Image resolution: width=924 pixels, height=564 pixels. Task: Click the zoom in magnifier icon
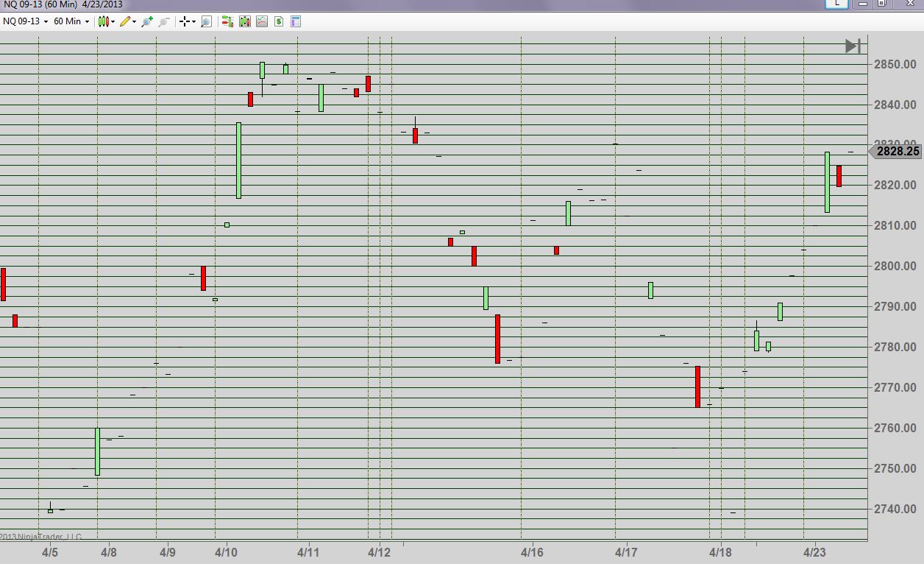pyautogui.click(x=146, y=21)
